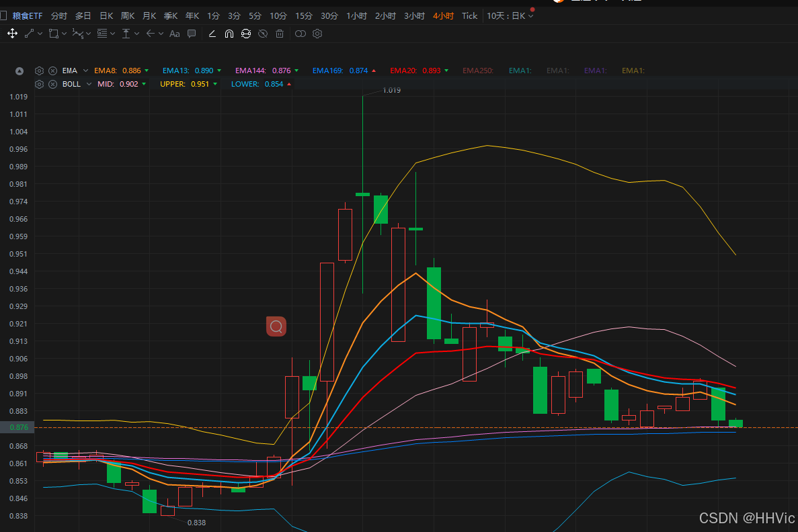Click the 0.876 current price tag on axis
The height and width of the screenshot is (532, 798).
click(17, 427)
